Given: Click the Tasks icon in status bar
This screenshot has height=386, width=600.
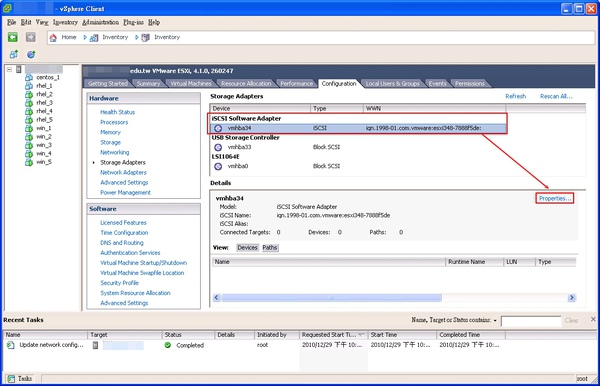Looking at the screenshot, I should 11,379.
